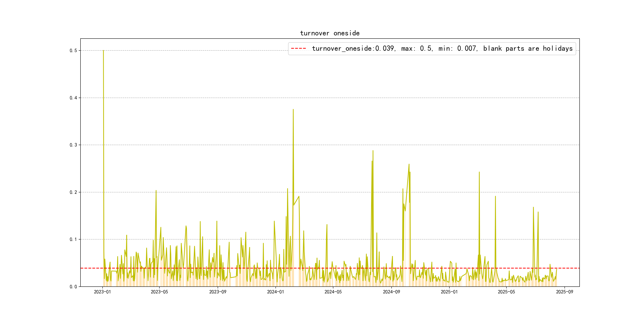
Task: Click the 0.4 y-axis label
Action: (x=73, y=98)
